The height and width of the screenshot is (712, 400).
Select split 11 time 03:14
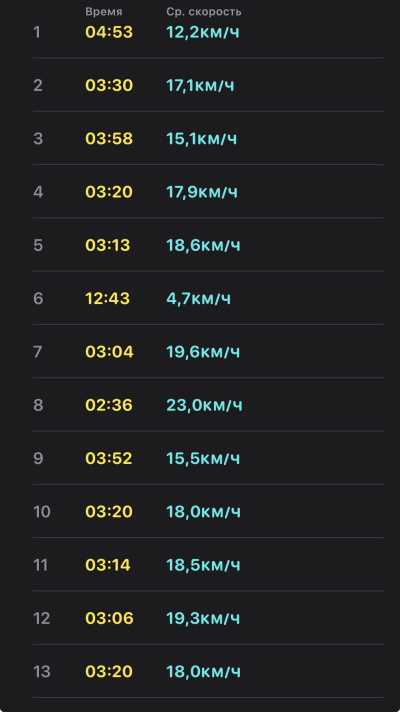point(108,565)
